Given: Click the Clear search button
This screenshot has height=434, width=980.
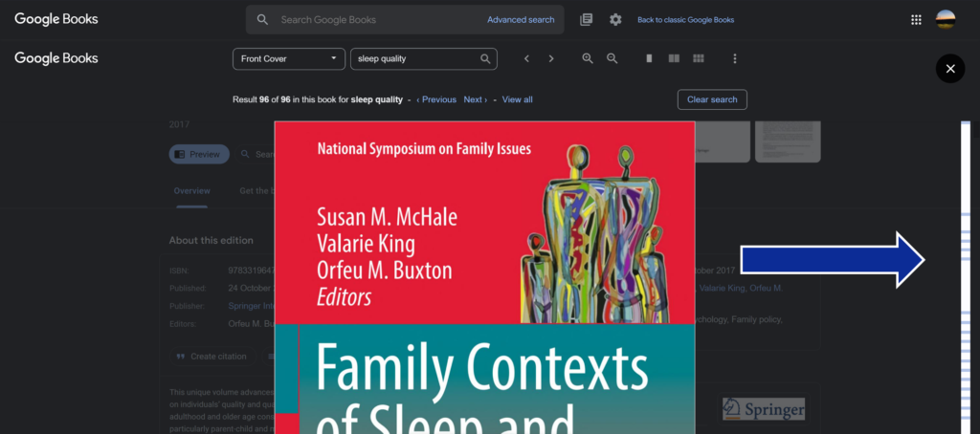Looking at the screenshot, I should pyautogui.click(x=712, y=100).
